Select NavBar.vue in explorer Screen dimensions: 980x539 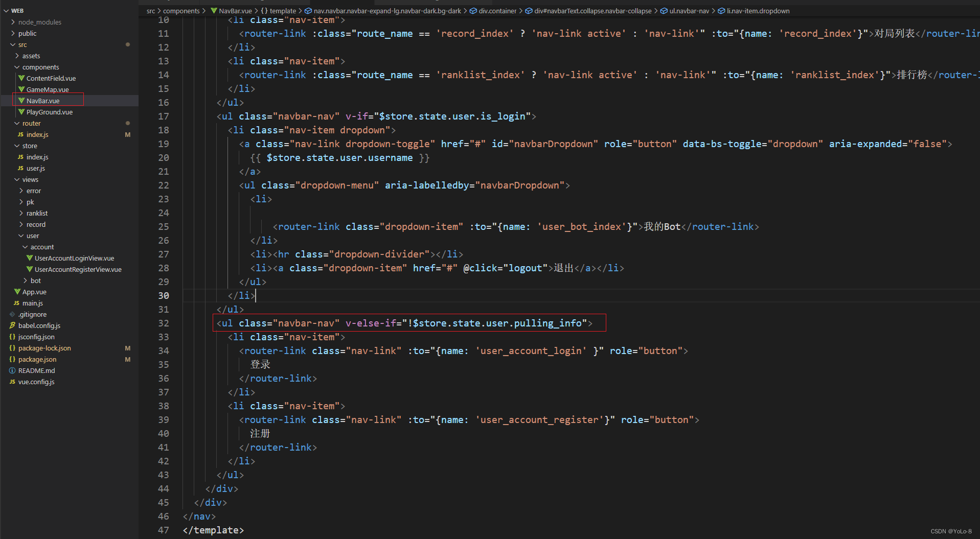(x=43, y=101)
